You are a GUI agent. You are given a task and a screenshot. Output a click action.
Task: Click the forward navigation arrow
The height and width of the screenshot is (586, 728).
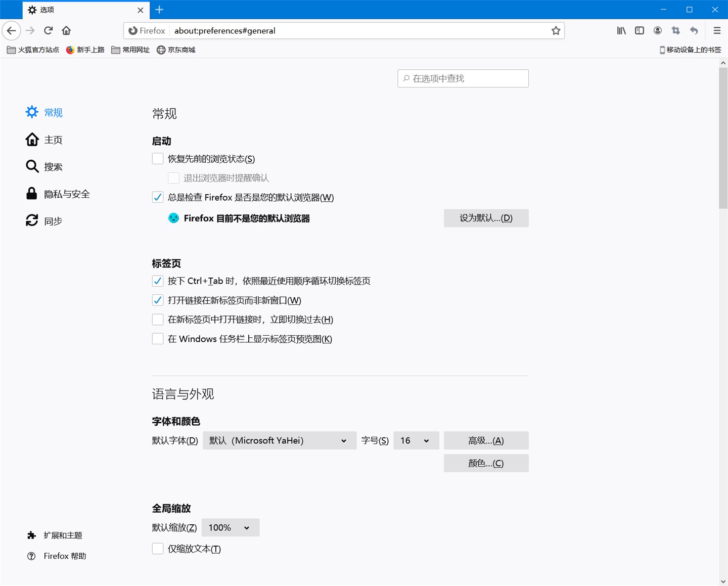point(30,31)
